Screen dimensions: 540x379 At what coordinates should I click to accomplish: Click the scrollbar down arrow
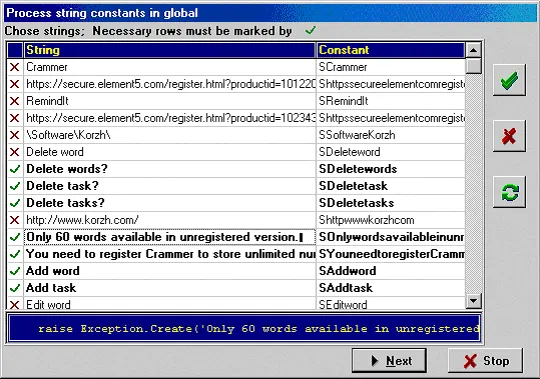(x=474, y=301)
